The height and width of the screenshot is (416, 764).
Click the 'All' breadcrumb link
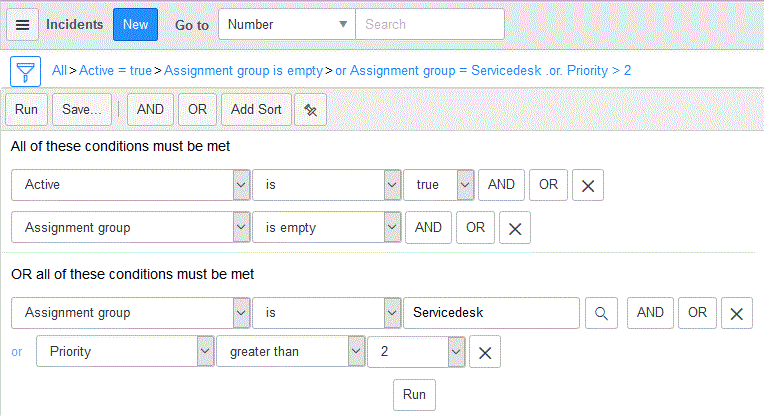coord(59,71)
